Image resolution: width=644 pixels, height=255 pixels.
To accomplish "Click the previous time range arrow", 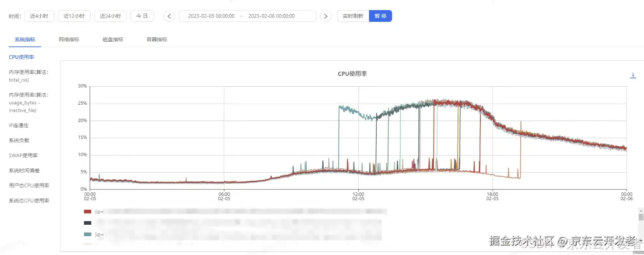I will click(x=169, y=16).
